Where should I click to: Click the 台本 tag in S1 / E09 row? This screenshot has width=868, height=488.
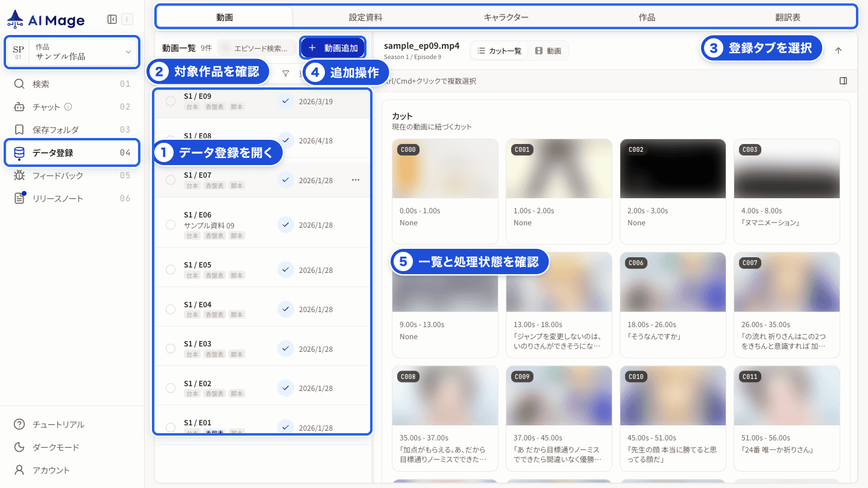192,107
